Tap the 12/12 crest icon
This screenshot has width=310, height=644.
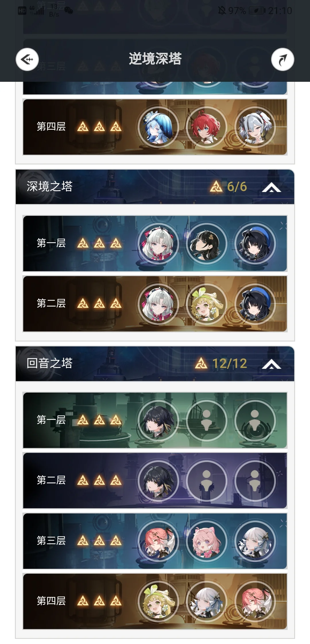201,363
